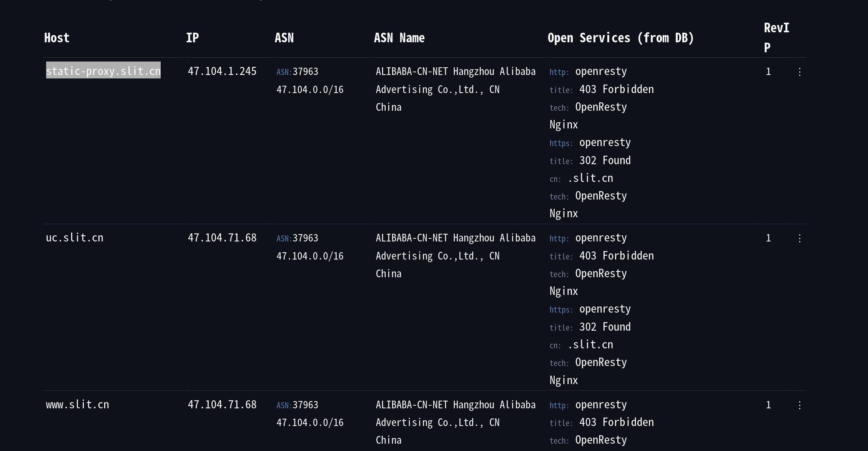
Task: Open the kebab menu for uc.slit.cn row
Action: coord(800,238)
